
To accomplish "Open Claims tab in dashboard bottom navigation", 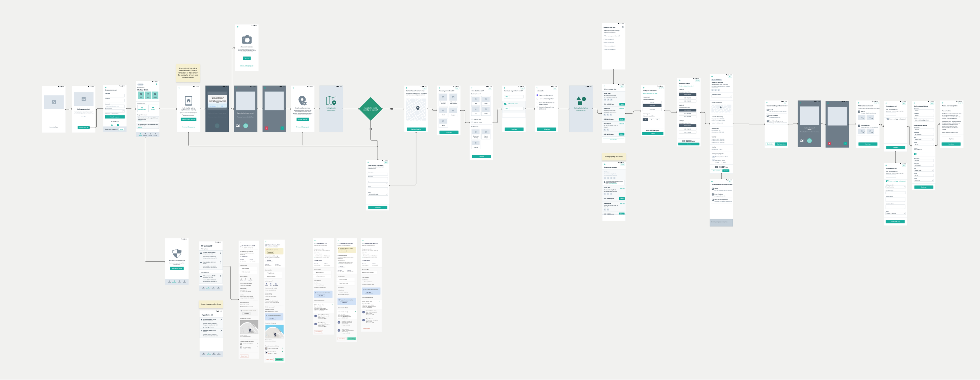I will click(150, 135).
